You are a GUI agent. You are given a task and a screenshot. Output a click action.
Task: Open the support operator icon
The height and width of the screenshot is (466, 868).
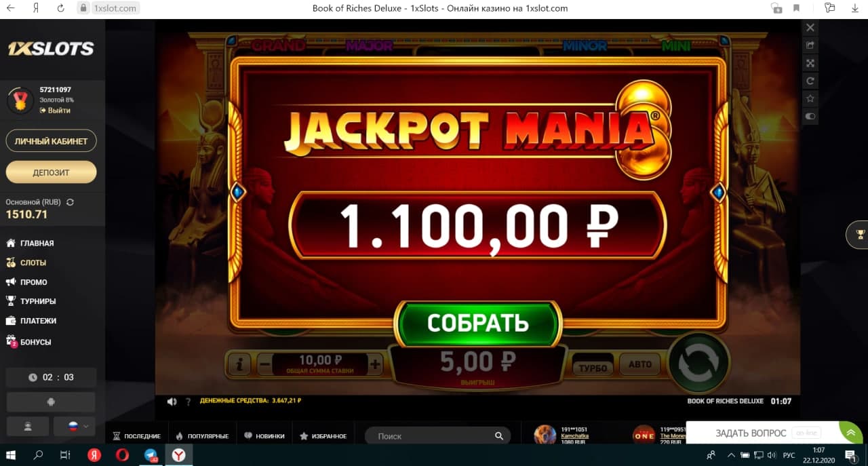click(x=28, y=426)
